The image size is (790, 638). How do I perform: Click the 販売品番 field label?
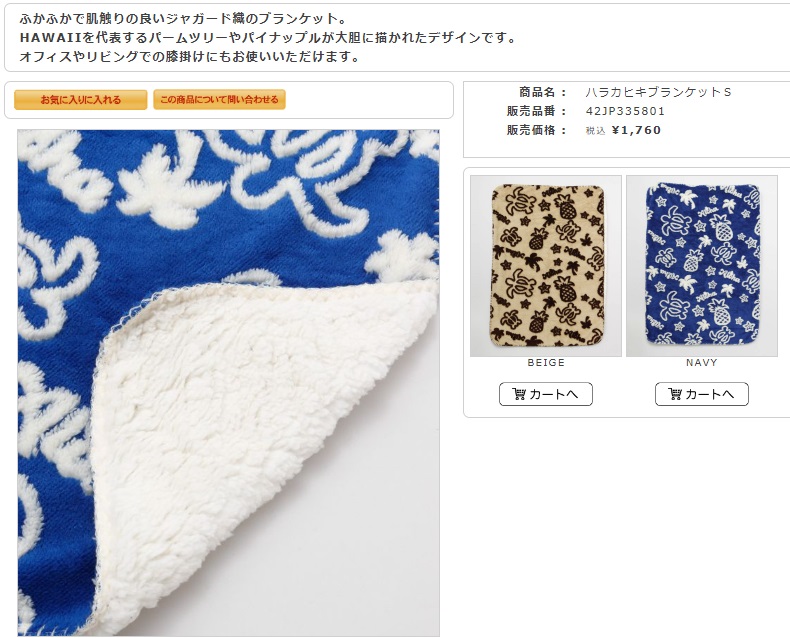click(531, 111)
